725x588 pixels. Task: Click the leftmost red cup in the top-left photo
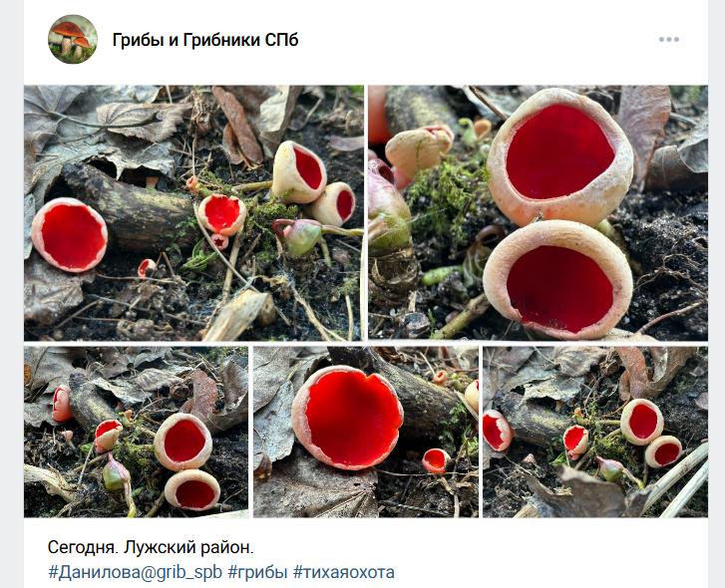(70, 234)
